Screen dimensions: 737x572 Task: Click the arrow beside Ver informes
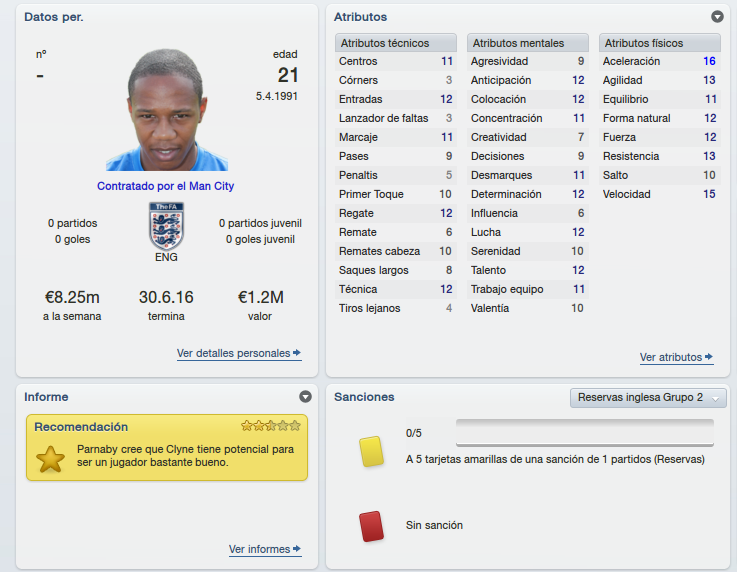pyautogui.click(x=297, y=548)
